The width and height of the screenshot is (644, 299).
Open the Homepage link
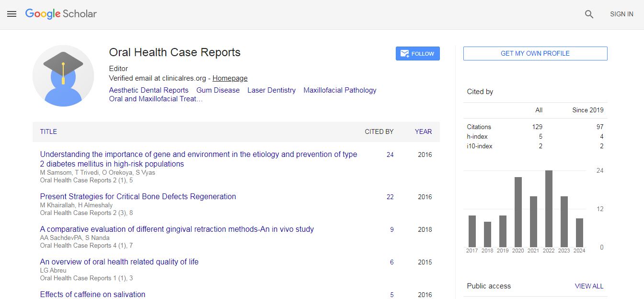[230, 78]
